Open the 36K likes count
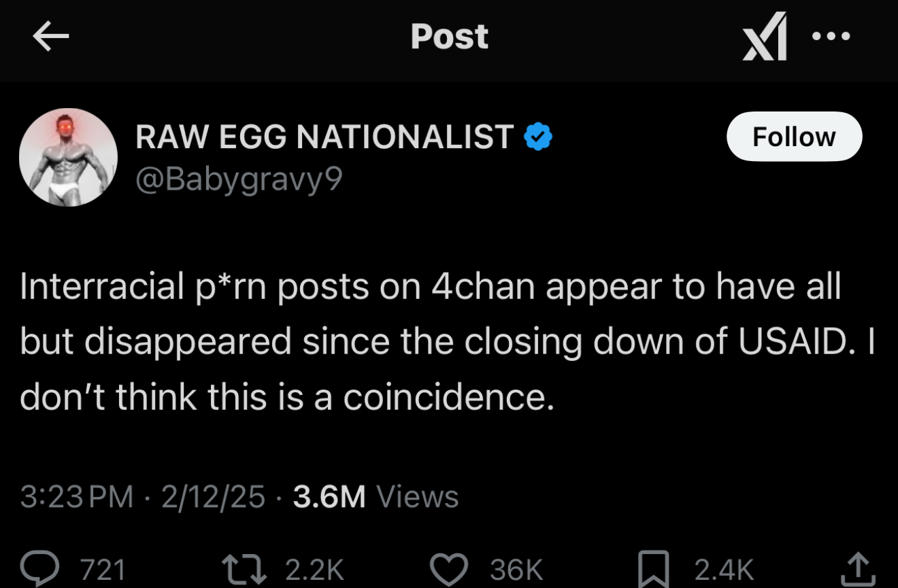This screenshot has width=898, height=588. coord(516,569)
